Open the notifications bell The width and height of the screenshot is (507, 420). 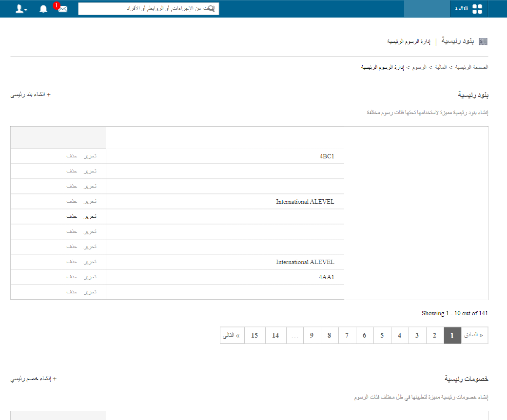pyautogui.click(x=43, y=9)
